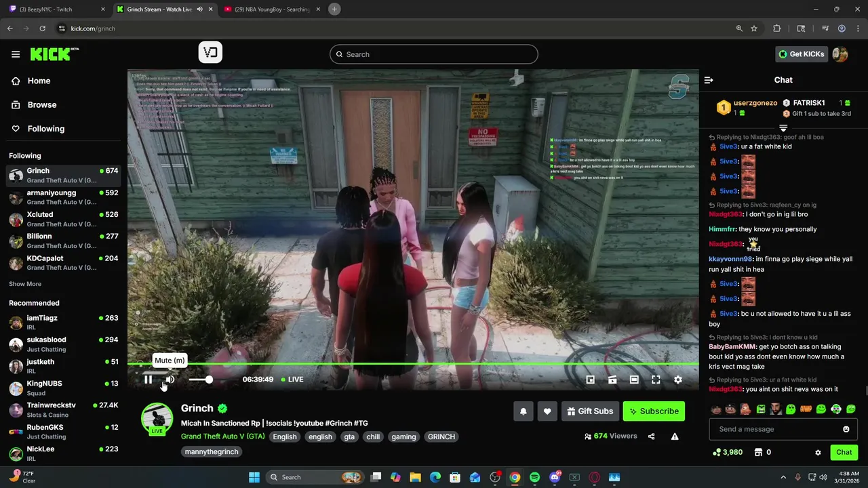Open Discord from the taskbar
The width and height of the screenshot is (868, 488).
point(555,477)
